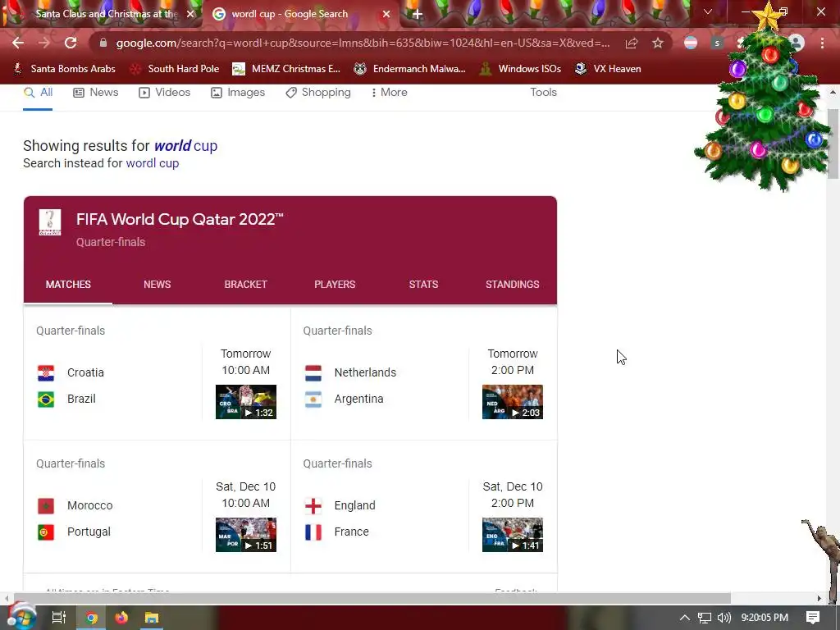840x630 pixels.
Task: Click the Portugal flag icon
Action: click(46, 532)
